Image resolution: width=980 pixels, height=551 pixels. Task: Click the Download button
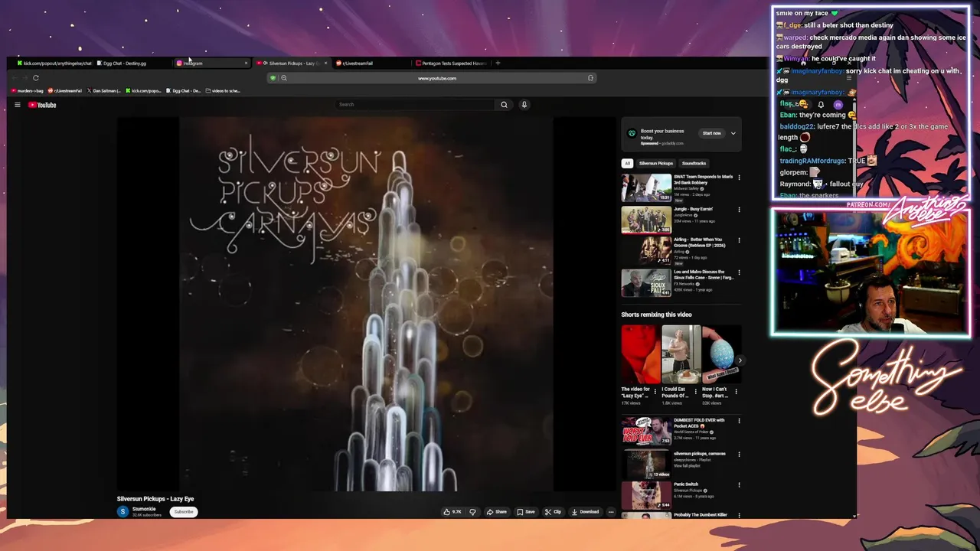585,512
